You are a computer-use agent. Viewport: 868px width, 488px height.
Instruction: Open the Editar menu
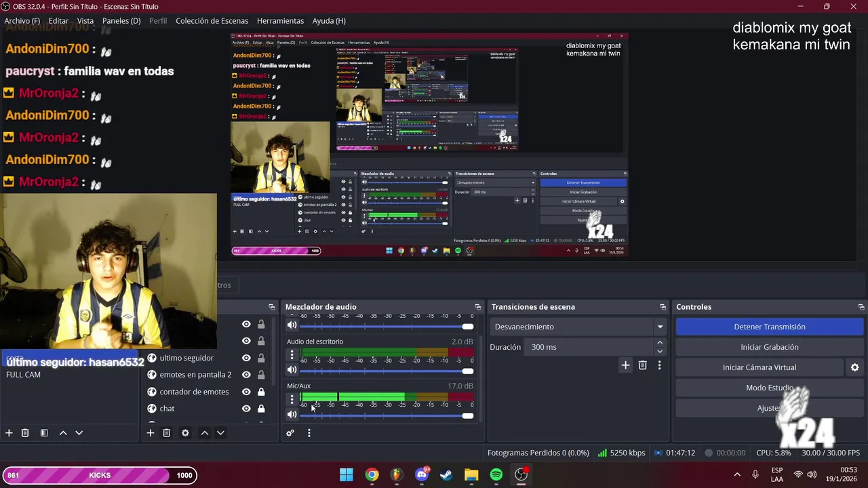[x=58, y=21]
